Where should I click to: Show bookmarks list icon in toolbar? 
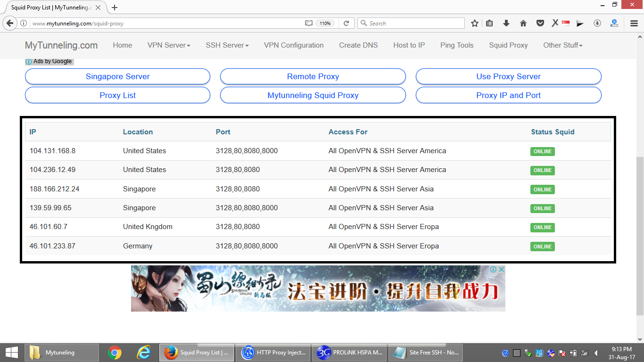coord(489,23)
